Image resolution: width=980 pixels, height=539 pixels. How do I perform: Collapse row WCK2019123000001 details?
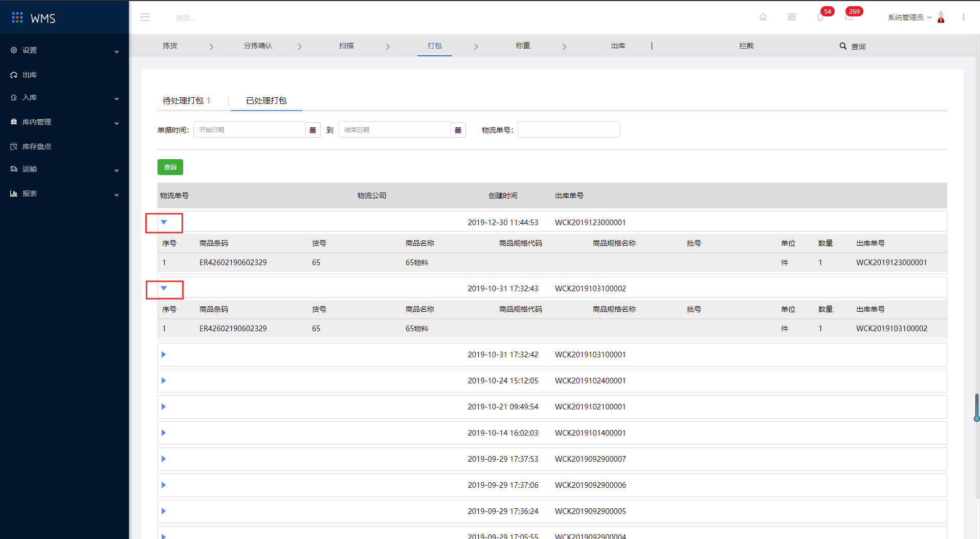164,222
